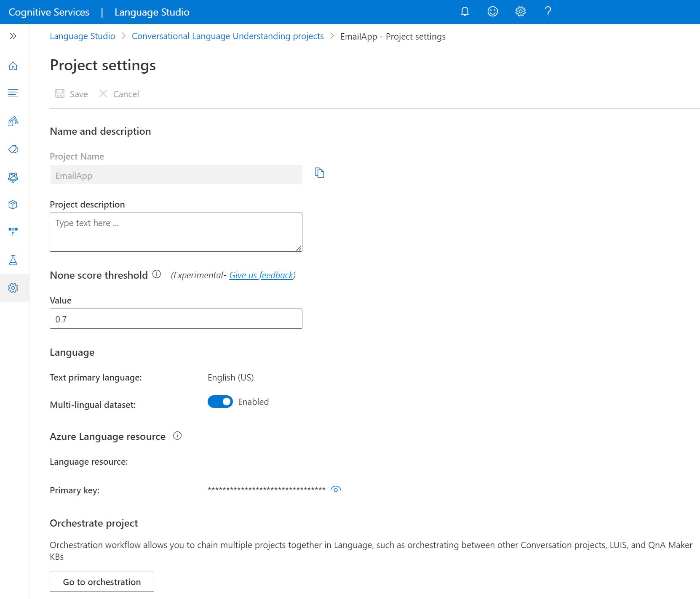Expand the left navigation sidebar
700x599 pixels.
(x=13, y=36)
